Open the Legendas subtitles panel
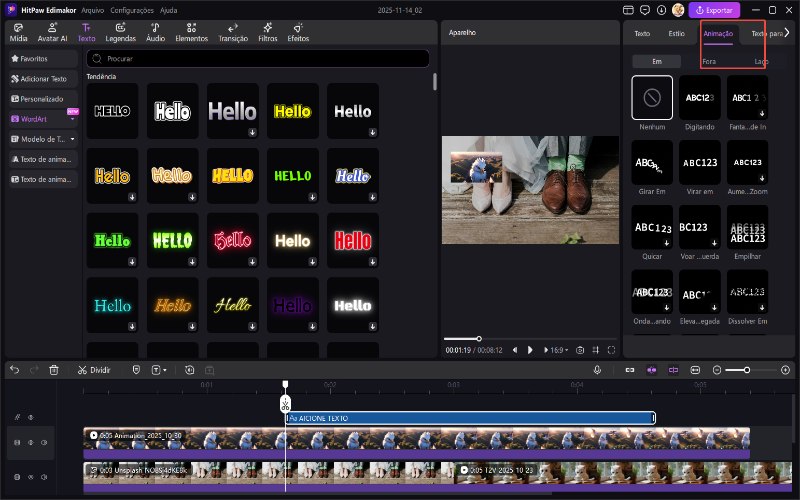Screen dimensions: 800x500 pos(120,32)
